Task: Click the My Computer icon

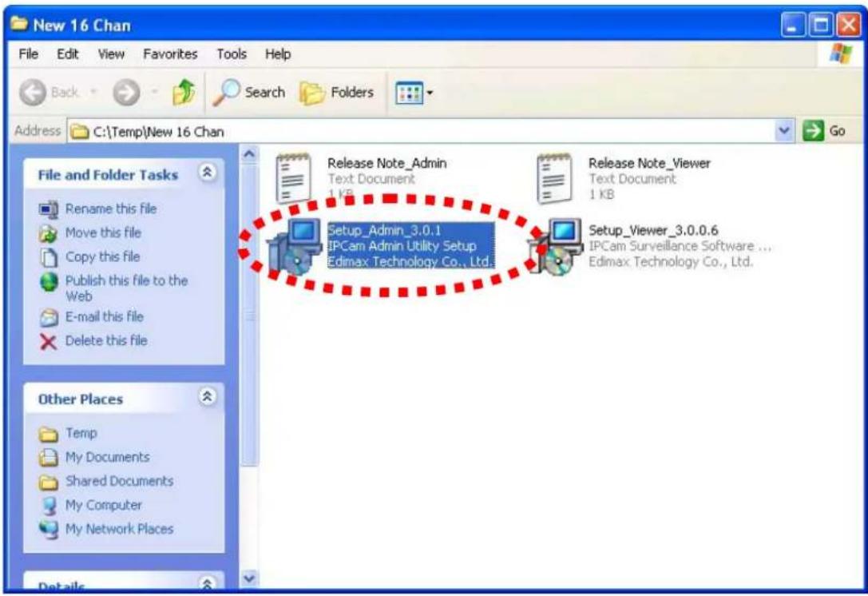Action: (50, 506)
